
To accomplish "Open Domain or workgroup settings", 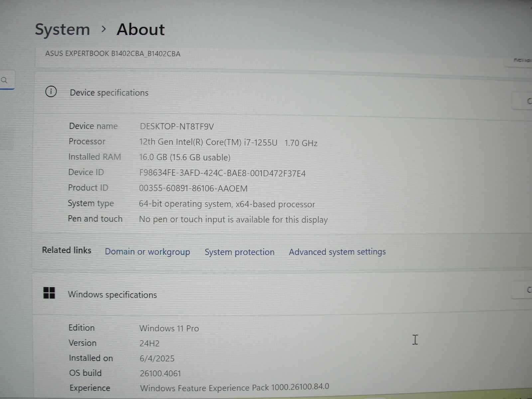I will click(147, 252).
